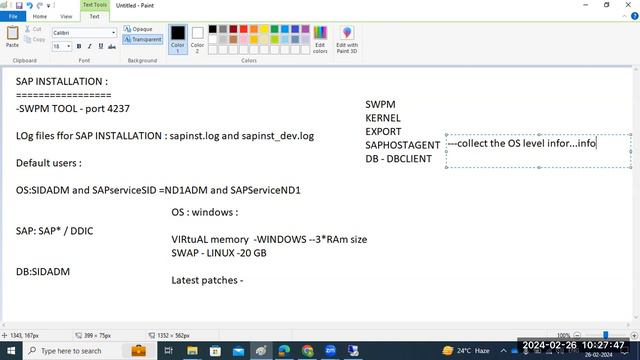Switch to the Home ribbon tab
This screenshot has height=360, width=640.
tap(40, 16)
